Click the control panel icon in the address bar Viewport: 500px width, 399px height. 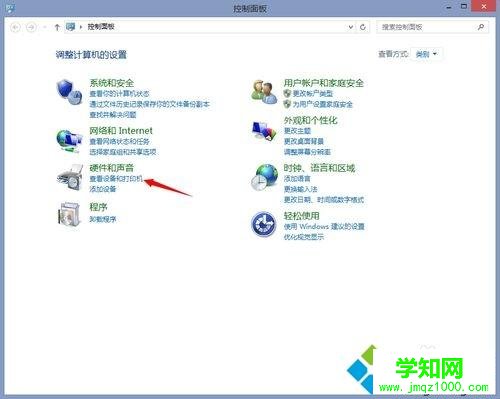click(x=70, y=27)
